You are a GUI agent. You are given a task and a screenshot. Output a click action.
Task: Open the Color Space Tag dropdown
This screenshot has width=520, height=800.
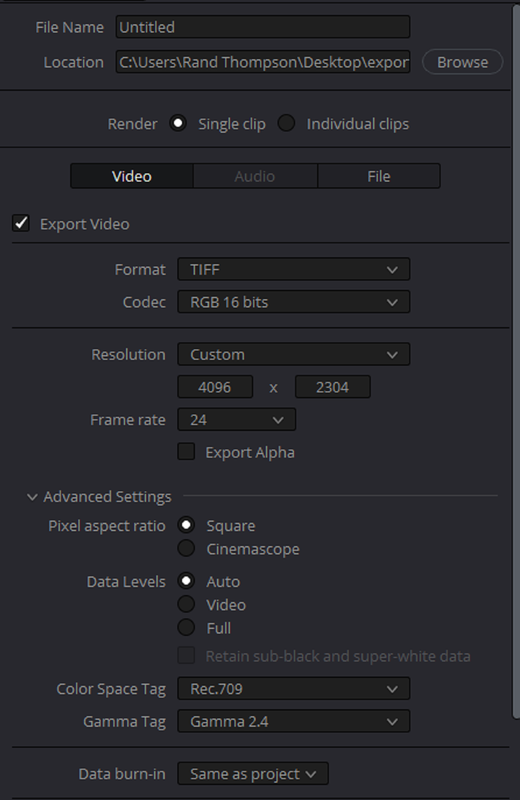click(x=293, y=689)
